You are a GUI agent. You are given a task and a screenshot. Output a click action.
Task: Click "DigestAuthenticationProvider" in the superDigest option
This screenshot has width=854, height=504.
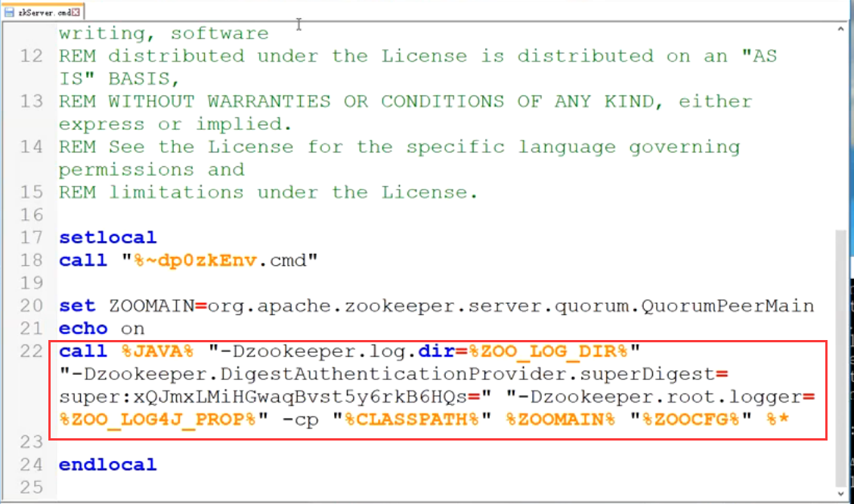(x=393, y=375)
